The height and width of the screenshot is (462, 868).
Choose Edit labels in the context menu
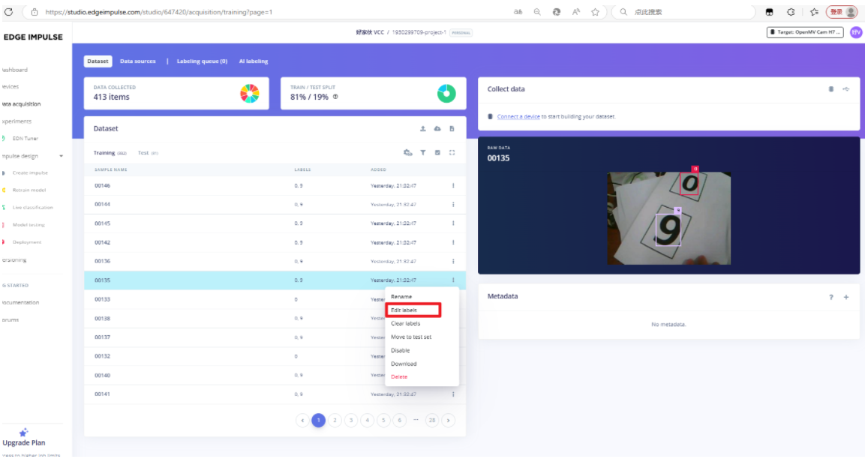point(404,310)
